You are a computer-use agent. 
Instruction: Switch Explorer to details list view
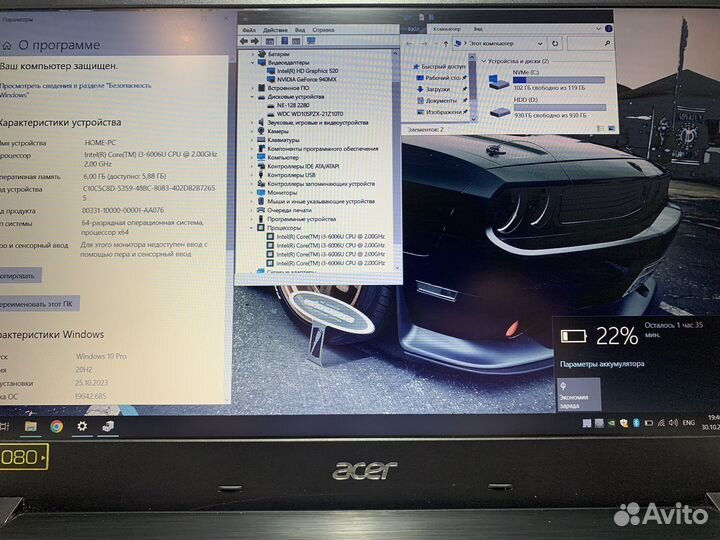tap(600, 129)
